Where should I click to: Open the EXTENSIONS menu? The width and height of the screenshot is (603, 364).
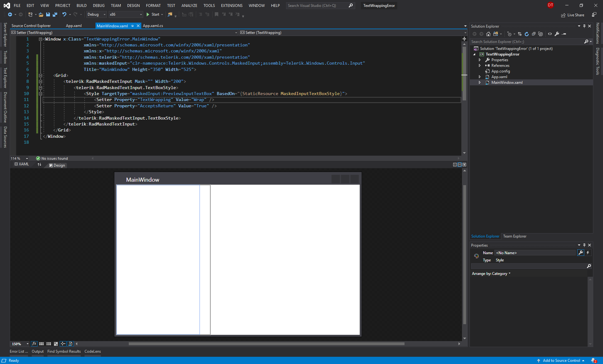(231, 6)
